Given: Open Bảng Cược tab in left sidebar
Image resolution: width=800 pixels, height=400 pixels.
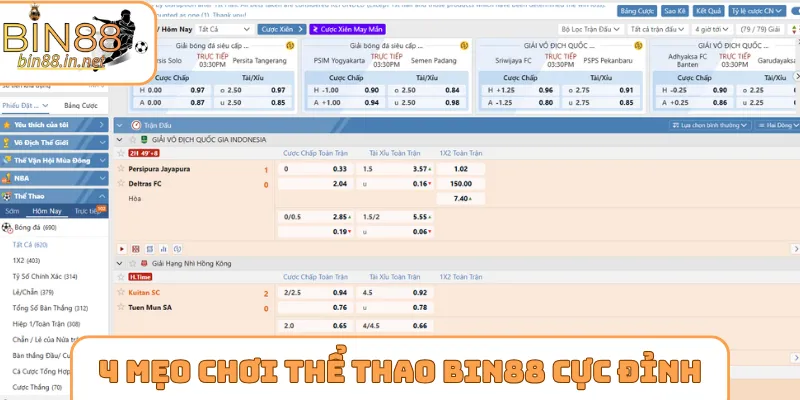Looking at the screenshot, I should [81, 106].
